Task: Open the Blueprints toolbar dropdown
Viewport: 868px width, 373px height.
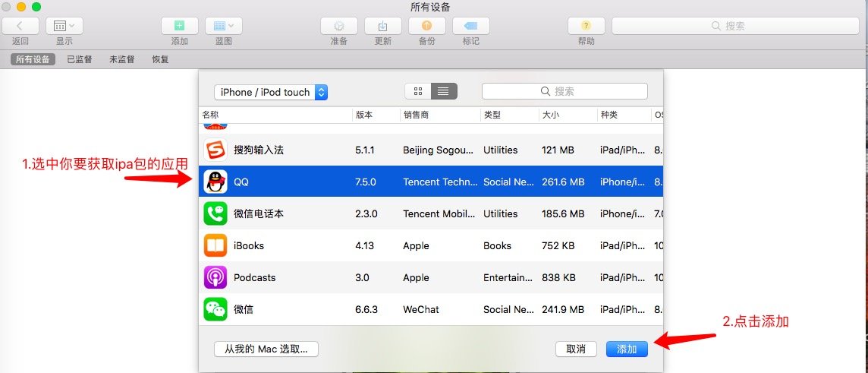Action: click(x=224, y=26)
